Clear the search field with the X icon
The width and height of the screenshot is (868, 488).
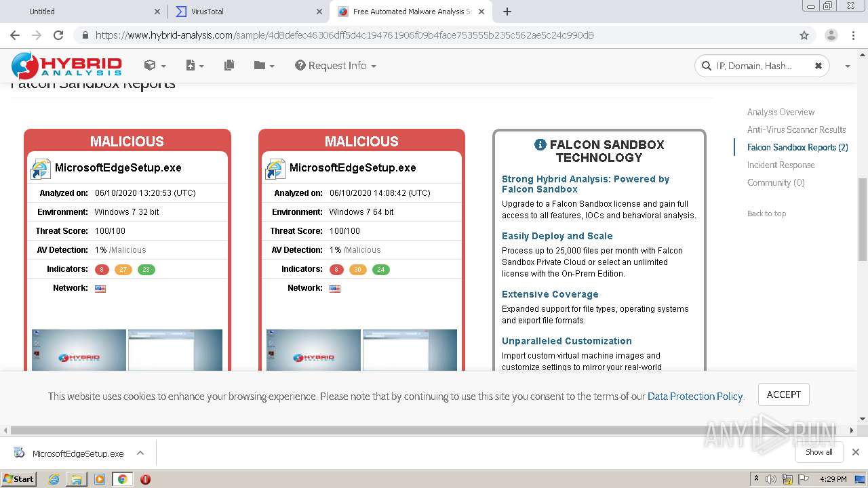[818, 66]
